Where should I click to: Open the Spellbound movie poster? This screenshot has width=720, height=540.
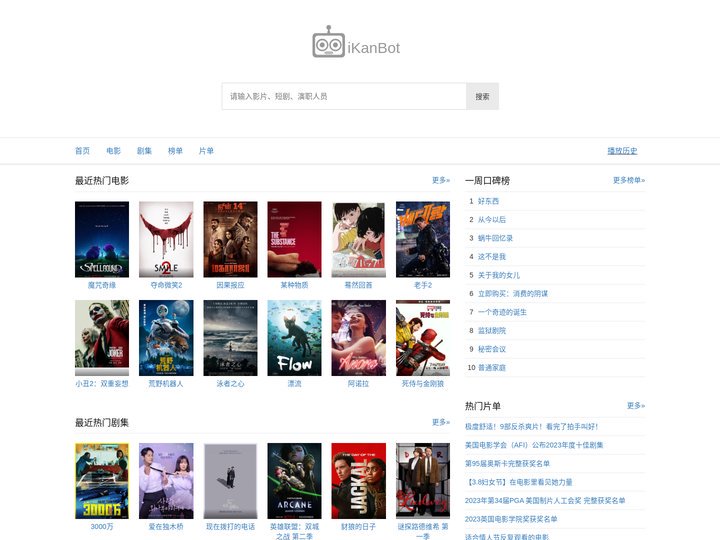[x=102, y=239]
